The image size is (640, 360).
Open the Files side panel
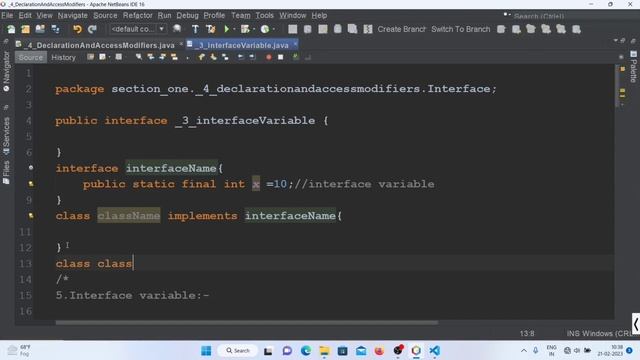(x=6, y=172)
